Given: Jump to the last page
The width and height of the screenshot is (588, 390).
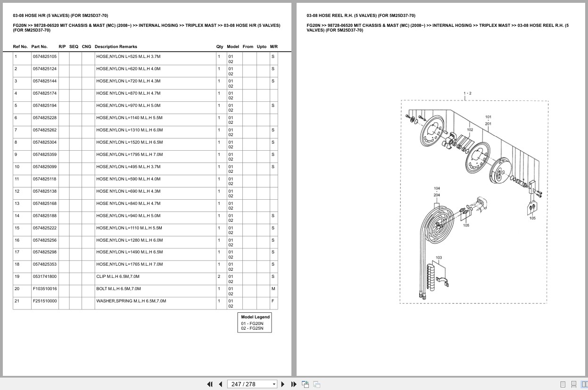Looking at the screenshot, I should tap(294, 384).
